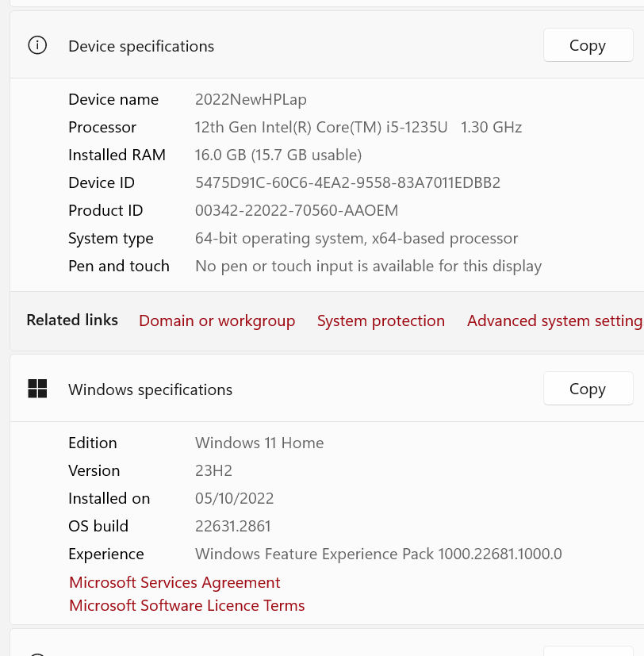Image resolution: width=644 pixels, height=656 pixels.
Task: Click the Device name label
Action: point(113,100)
